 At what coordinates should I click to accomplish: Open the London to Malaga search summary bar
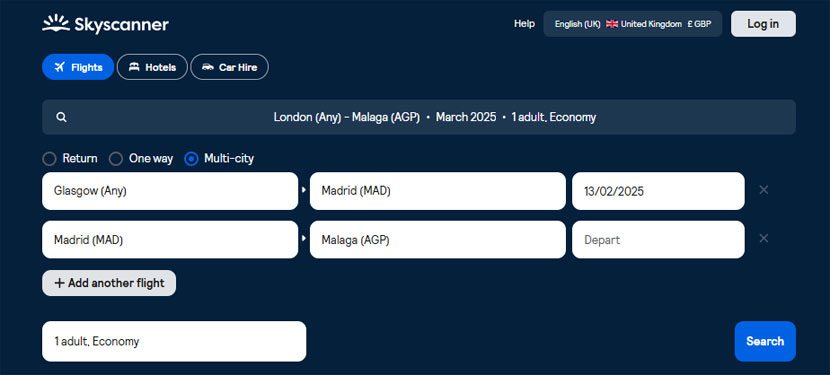[419, 117]
